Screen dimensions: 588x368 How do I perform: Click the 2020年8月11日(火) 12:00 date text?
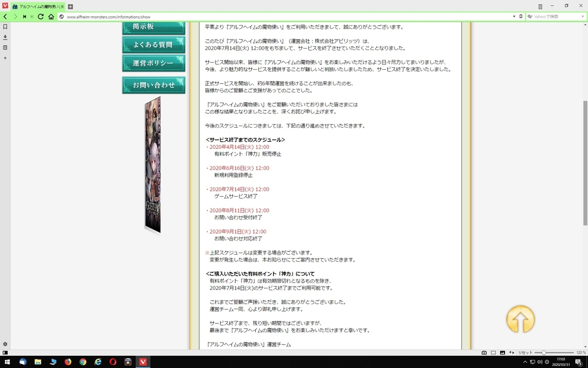pos(239,210)
